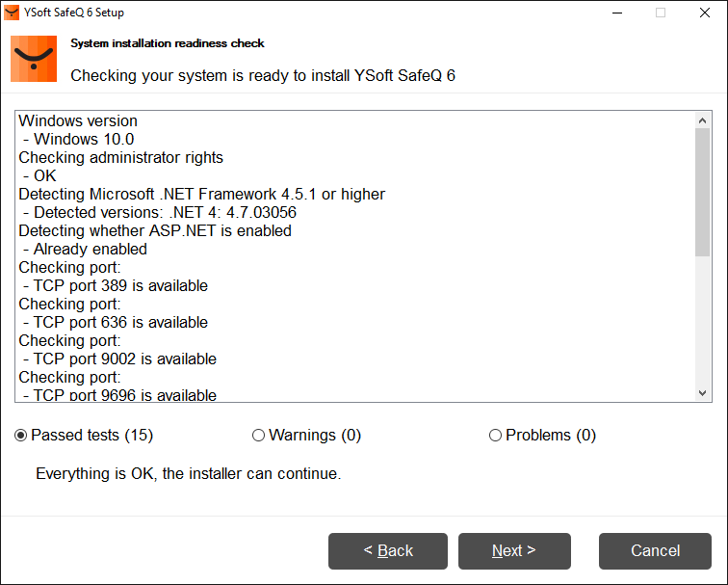Go back with the Back button
This screenshot has width=728, height=585.
pyautogui.click(x=388, y=551)
